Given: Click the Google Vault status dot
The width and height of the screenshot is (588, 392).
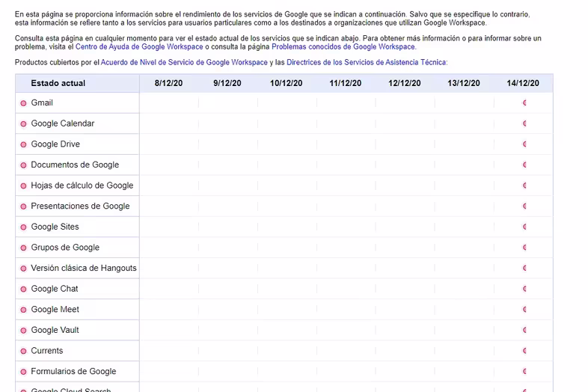Looking at the screenshot, I should (x=23, y=330).
